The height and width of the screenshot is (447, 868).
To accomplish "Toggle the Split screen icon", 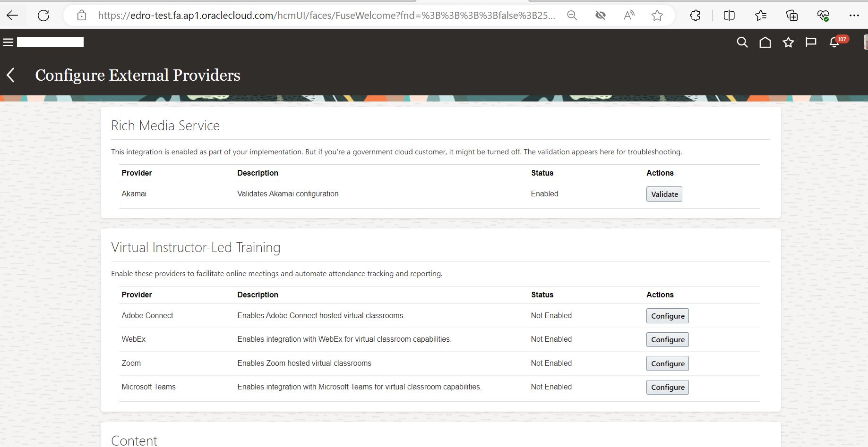I will coord(729,16).
